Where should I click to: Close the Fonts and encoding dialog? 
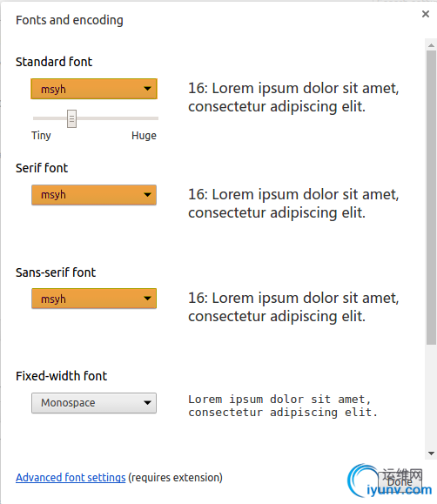[426, 14]
